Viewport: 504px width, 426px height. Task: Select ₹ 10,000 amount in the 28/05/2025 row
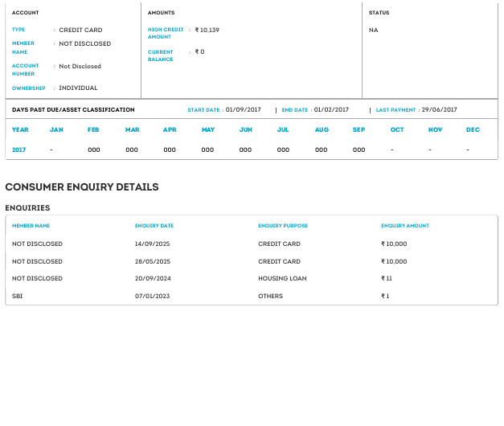(394, 262)
